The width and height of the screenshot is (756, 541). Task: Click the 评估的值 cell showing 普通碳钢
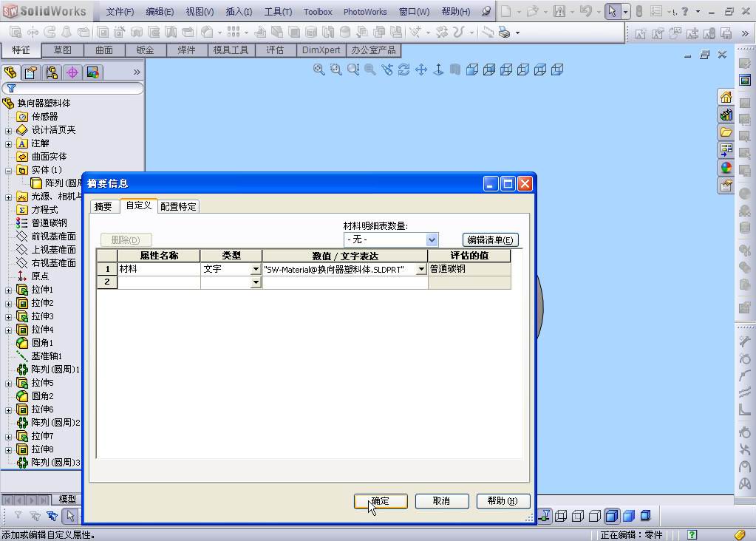coord(469,269)
